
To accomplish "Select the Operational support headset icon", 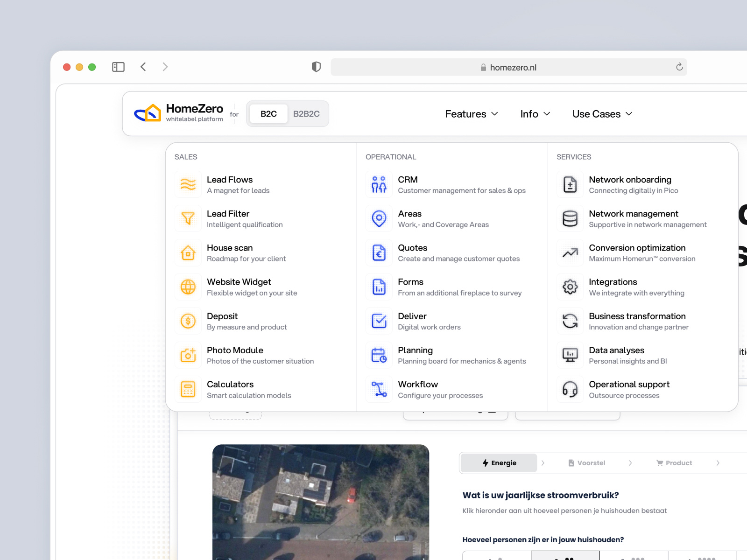I will point(570,389).
